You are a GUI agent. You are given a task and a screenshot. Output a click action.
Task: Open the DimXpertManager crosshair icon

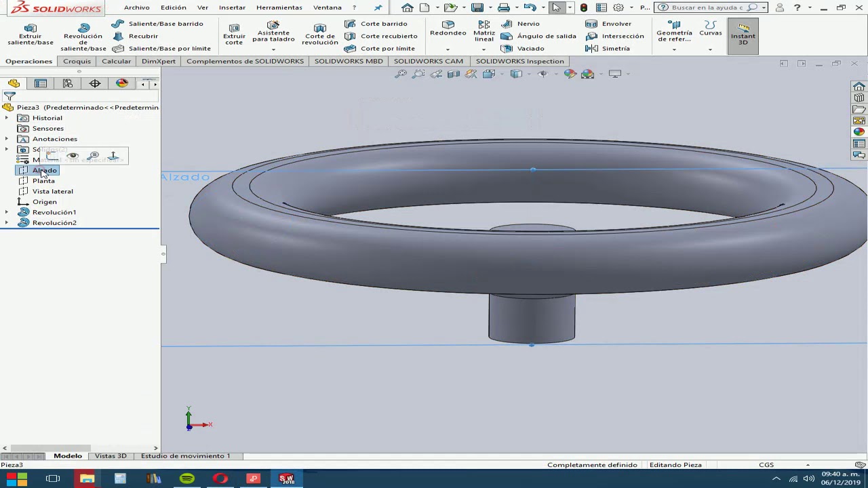coord(95,83)
